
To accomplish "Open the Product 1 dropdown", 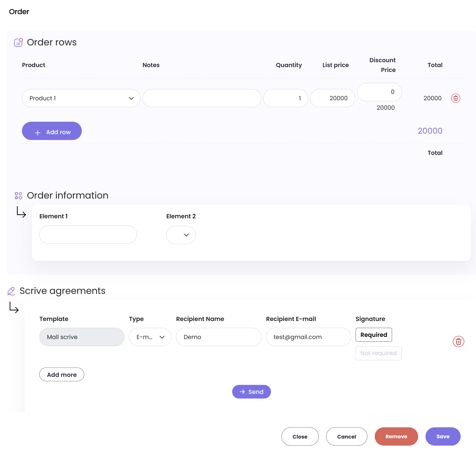I will tap(81, 98).
